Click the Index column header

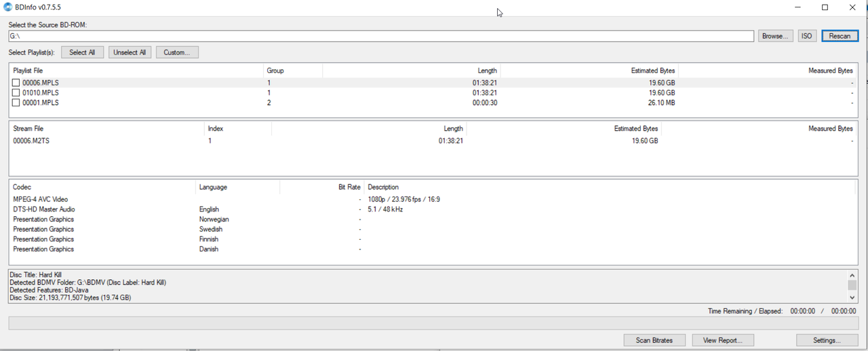click(x=237, y=128)
